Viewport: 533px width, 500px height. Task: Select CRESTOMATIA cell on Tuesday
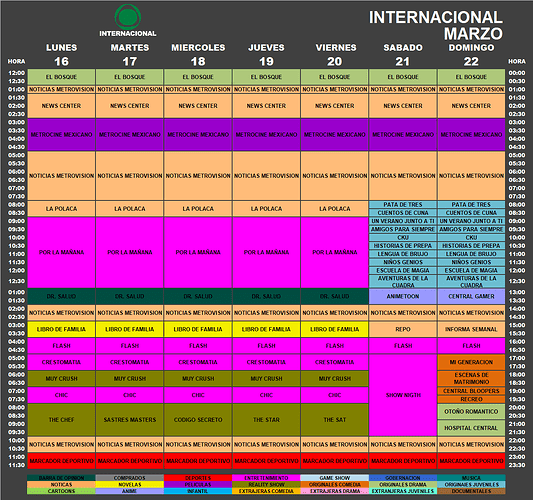coord(130,362)
